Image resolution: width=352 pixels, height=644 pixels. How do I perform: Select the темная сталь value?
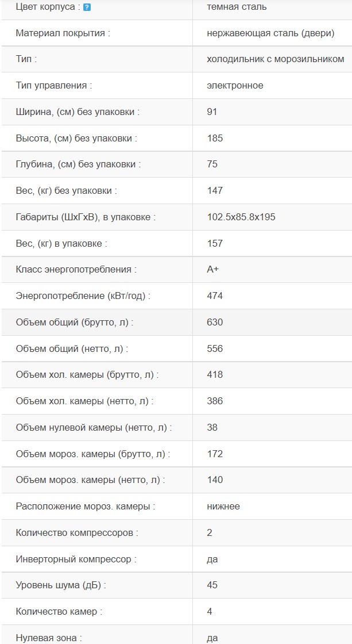[237, 7]
